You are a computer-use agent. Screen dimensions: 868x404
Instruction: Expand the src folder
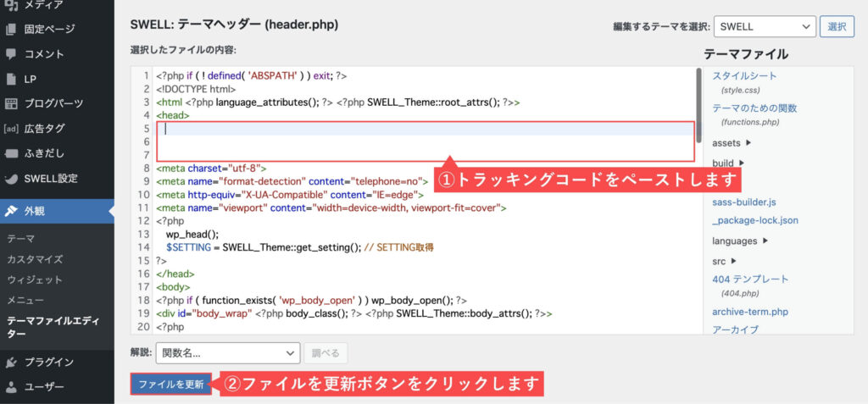coord(724,261)
